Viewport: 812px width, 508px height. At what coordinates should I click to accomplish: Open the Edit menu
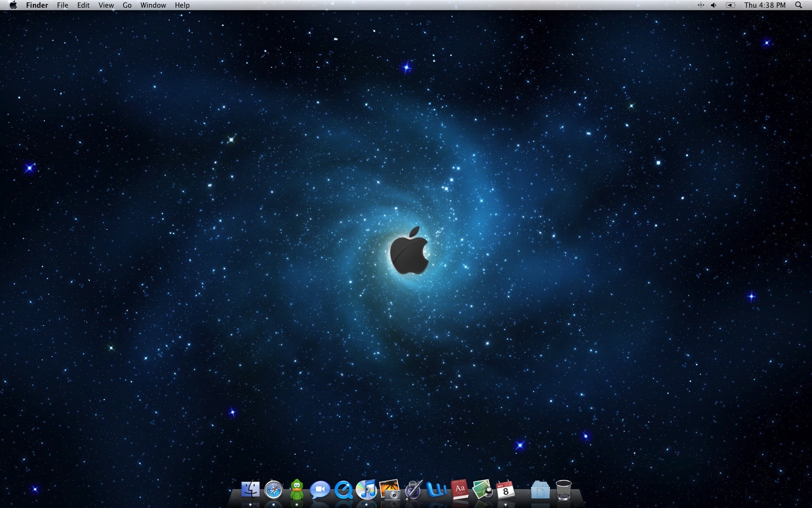83,5
